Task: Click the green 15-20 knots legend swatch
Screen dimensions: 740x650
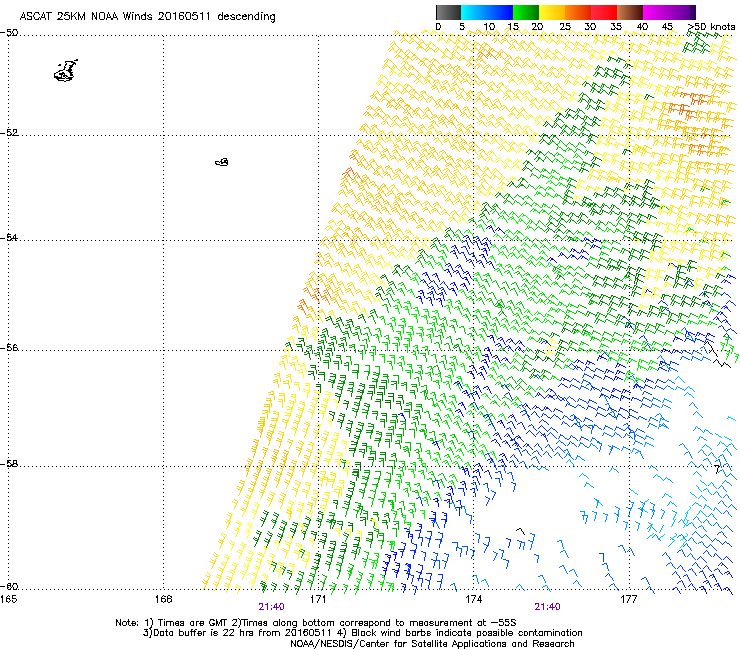Action: (526, 12)
